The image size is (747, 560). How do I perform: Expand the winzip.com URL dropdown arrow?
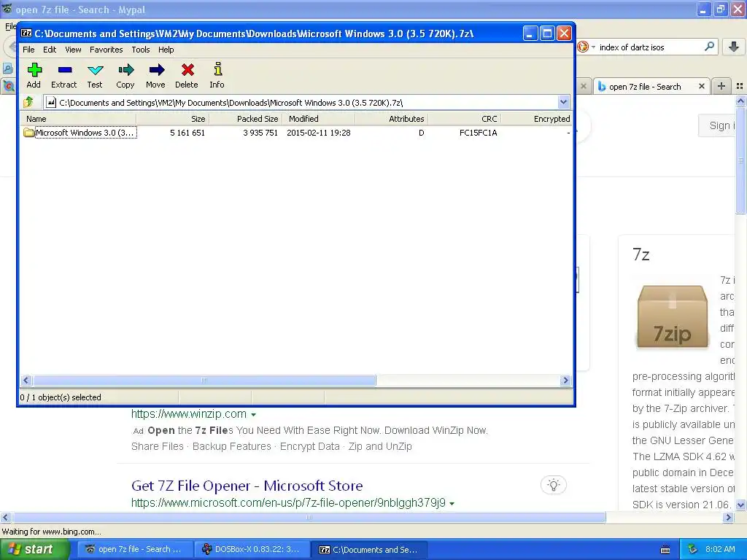253,414
